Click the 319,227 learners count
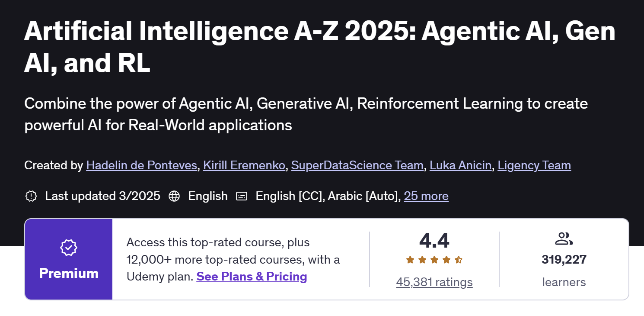The height and width of the screenshot is (316, 644). click(564, 259)
